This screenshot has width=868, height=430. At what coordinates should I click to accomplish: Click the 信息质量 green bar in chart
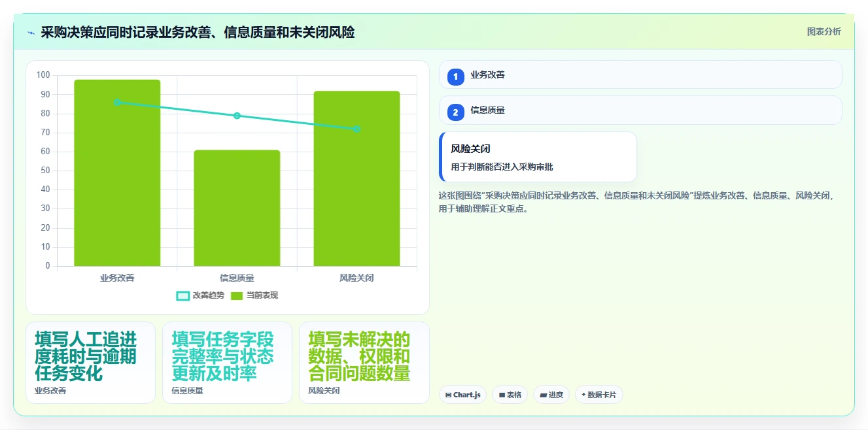click(237, 208)
